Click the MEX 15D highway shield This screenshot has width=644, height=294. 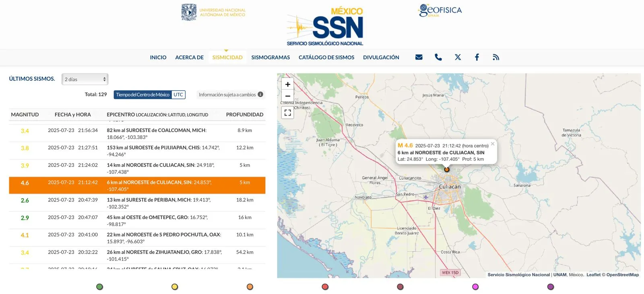click(x=450, y=273)
